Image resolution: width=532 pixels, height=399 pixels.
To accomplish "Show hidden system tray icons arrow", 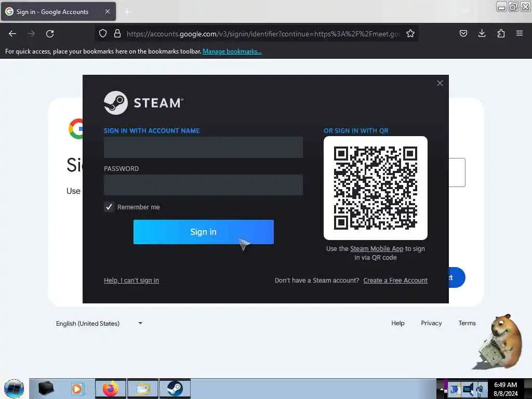I will 441,389.
